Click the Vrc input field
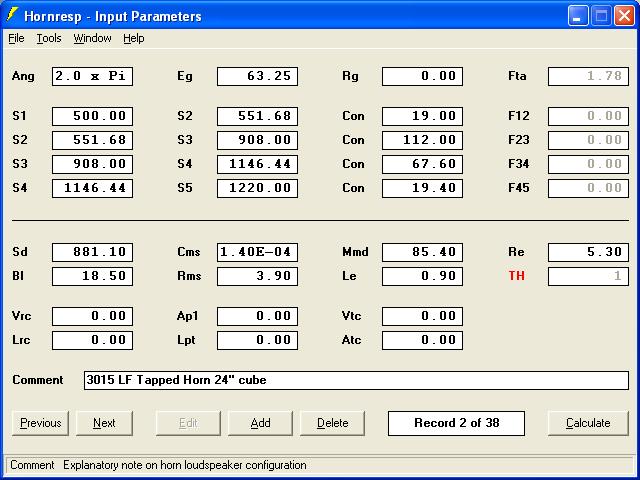Image resolution: width=640 pixels, height=480 pixels. 92,316
